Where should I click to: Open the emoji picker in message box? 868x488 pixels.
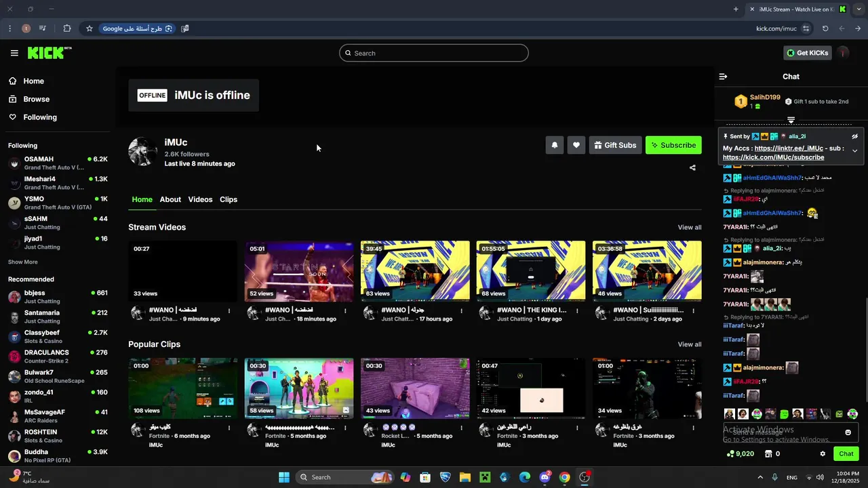click(848, 432)
